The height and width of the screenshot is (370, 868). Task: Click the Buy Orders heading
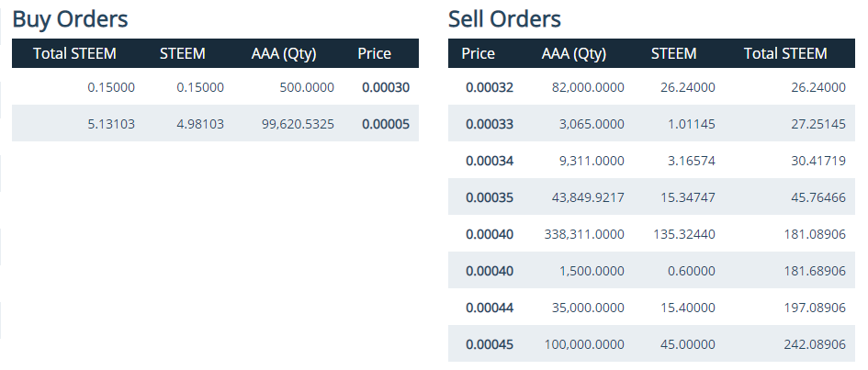point(70,18)
